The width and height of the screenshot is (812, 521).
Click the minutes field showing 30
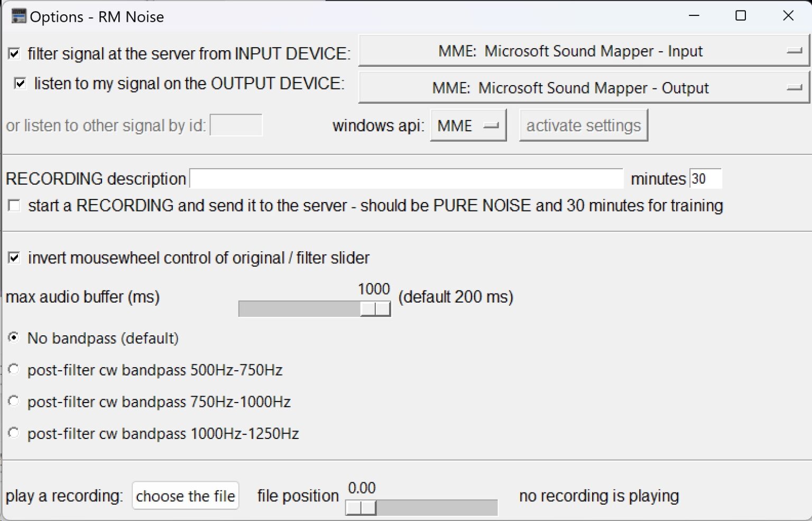coord(705,178)
